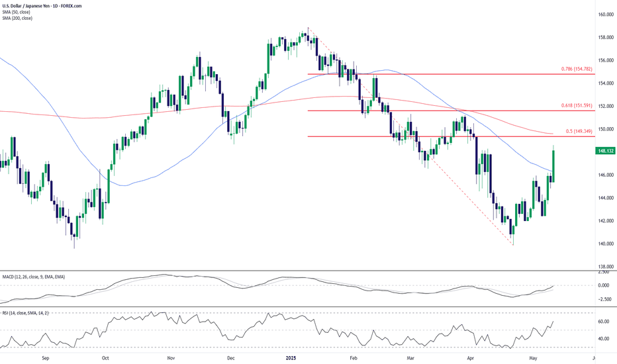Click the MACD 0.000 axis value
Screen dimensions: 617x364
604,285
